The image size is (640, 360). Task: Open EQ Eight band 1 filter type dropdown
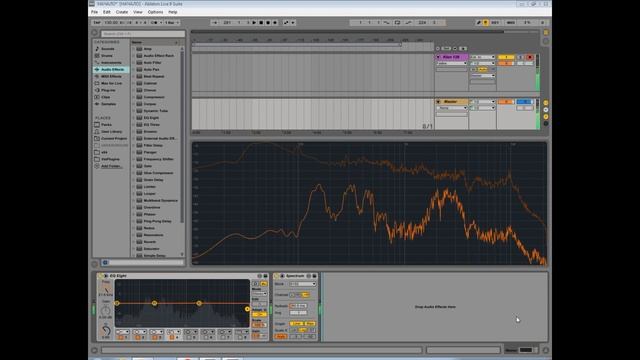122,332
